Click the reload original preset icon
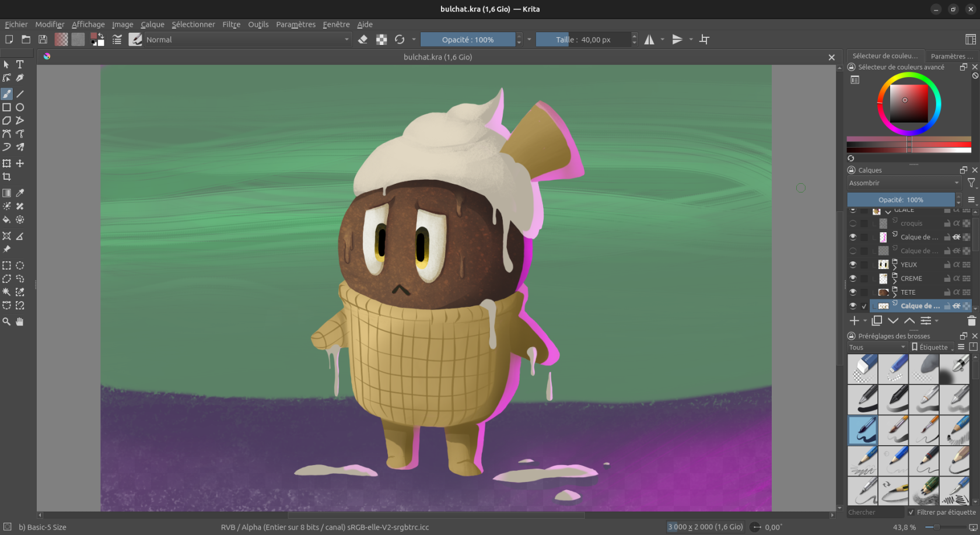The width and height of the screenshot is (980, 535). click(x=400, y=40)
